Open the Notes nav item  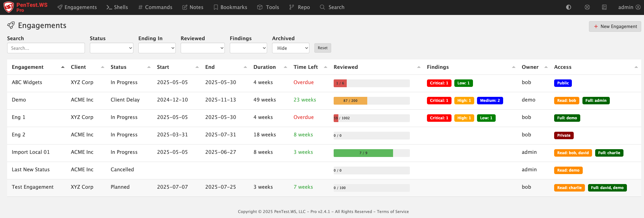click(x=193, y=7)
